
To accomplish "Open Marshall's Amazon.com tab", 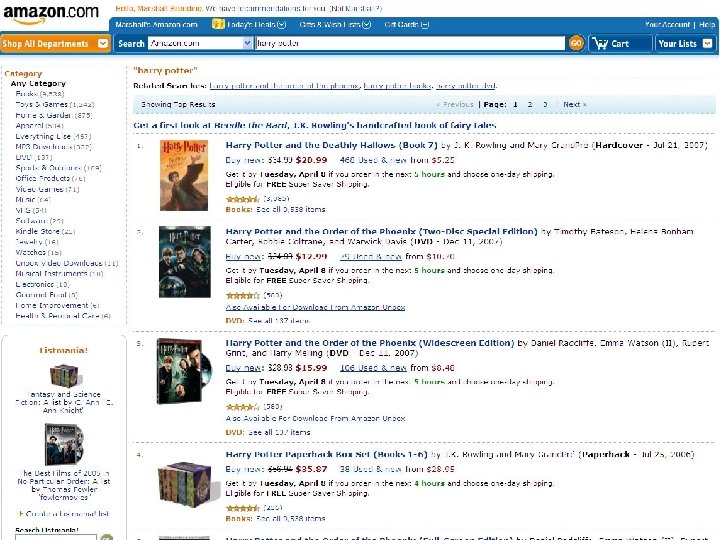I will pos(156,24).
